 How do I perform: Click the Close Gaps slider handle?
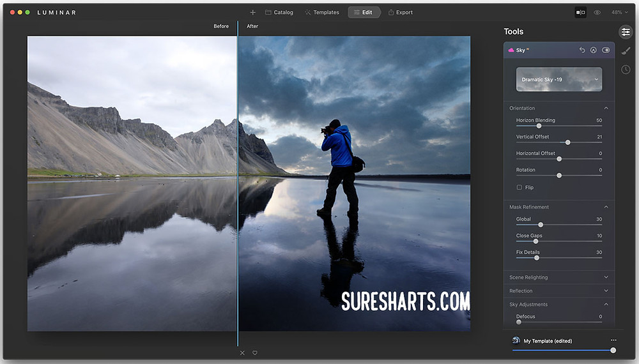(x=535, y=241)
